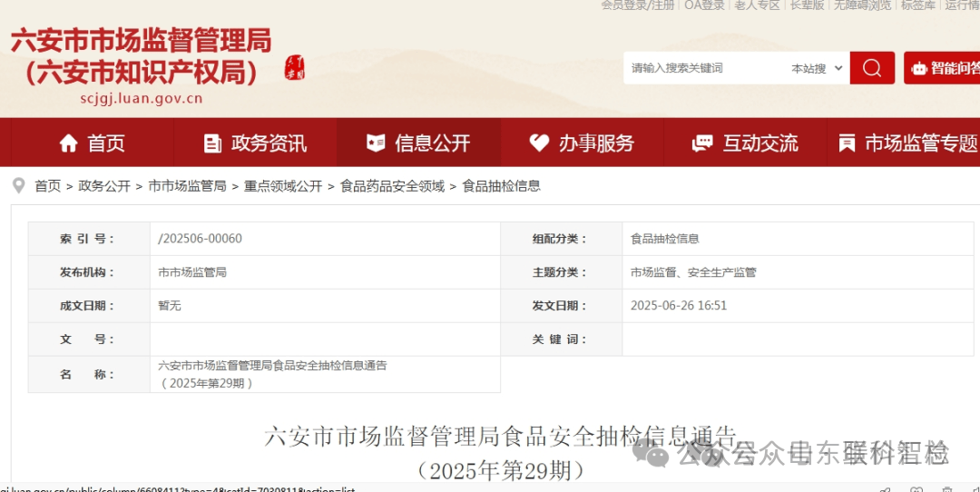Click the 文号 label cell

[x=89, y=339]
